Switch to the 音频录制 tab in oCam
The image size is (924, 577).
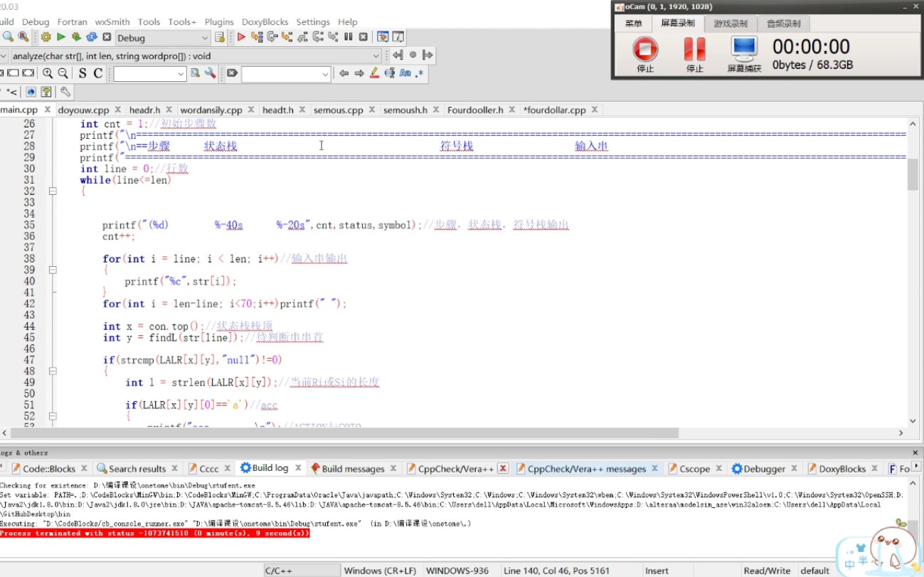(783, 23)
